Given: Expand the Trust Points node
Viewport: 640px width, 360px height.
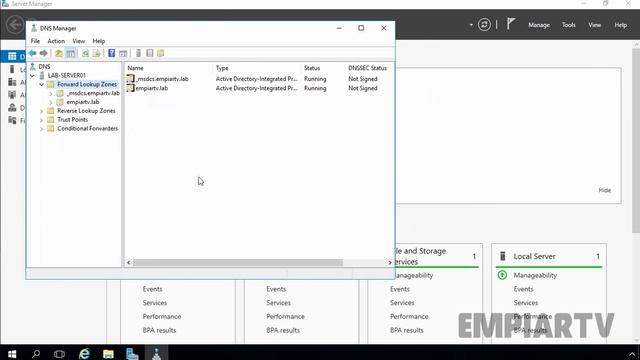Looking at the screenshot, I should [41, 120].
